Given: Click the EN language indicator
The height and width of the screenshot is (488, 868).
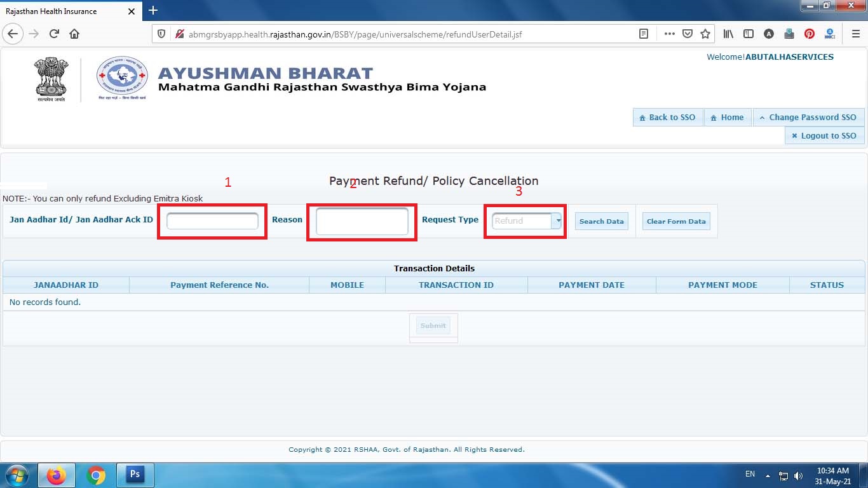Looking at the screenshot, I should pyautogui.click(x=750, y=474).
